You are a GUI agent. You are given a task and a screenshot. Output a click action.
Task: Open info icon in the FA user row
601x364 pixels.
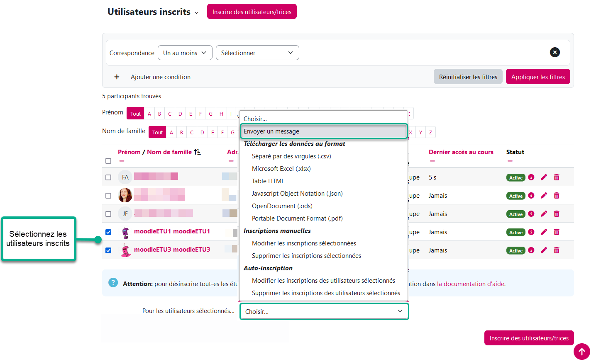531,177
